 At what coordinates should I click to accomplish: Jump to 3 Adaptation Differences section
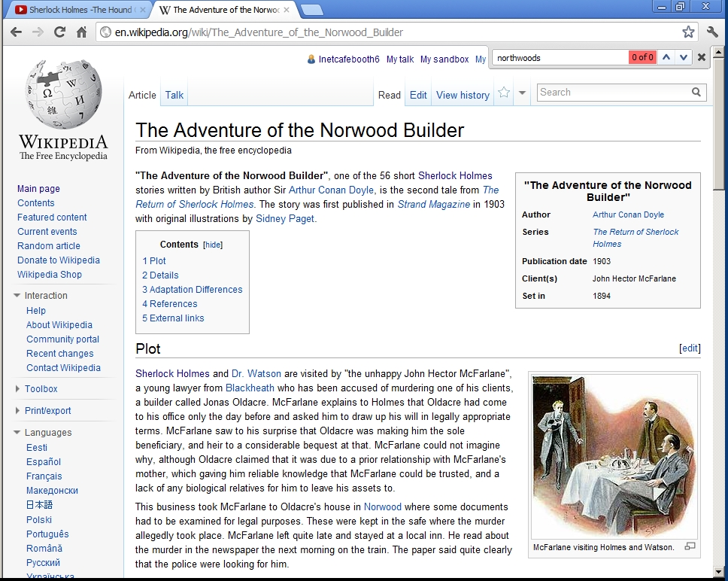(193, 289)
